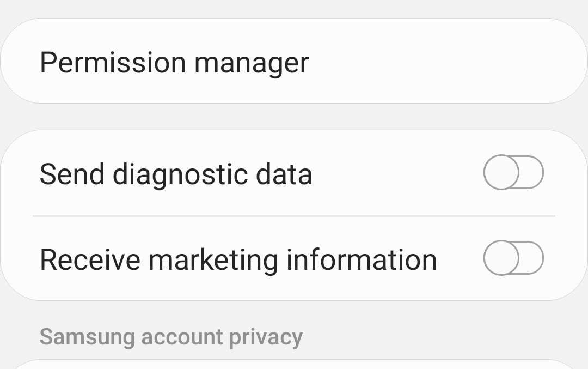Open app permissions via Permission manager
This screenshot has height=369, width=588.
click(x=174, y=62)
